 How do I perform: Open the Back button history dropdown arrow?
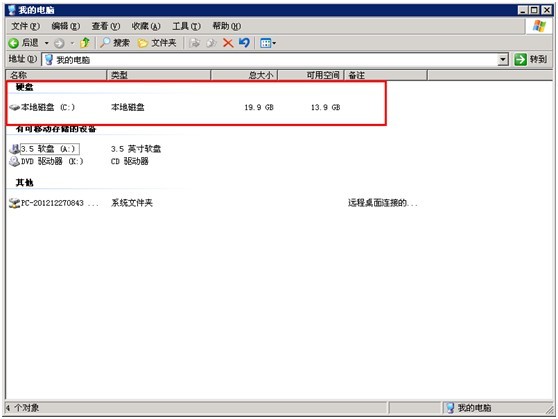[x=47, y=43]
